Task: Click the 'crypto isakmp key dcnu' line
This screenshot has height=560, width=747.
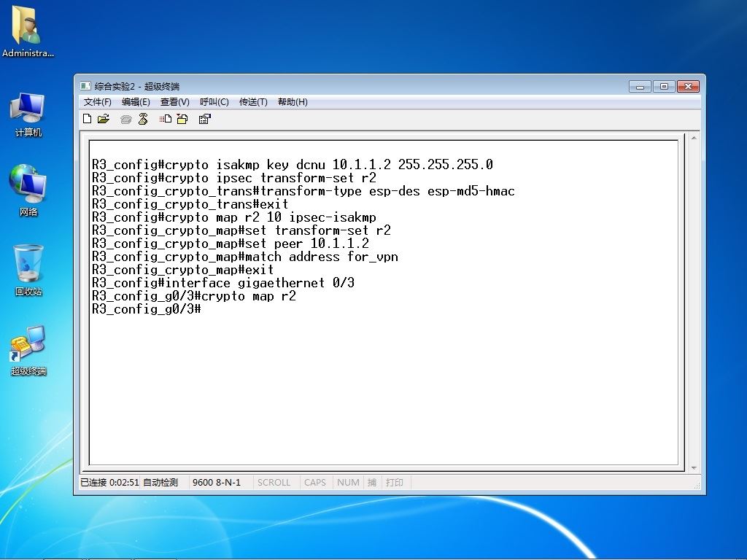Action: pos(293,166)
